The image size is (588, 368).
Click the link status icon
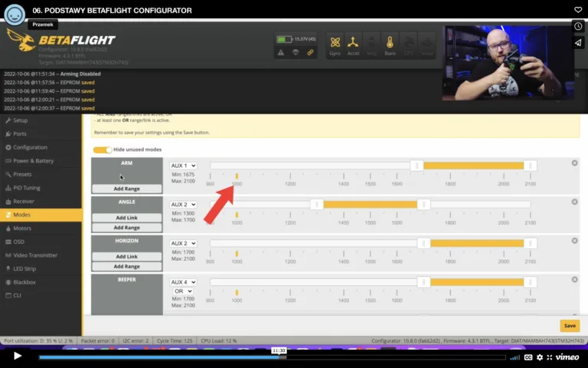coord(310,53)
